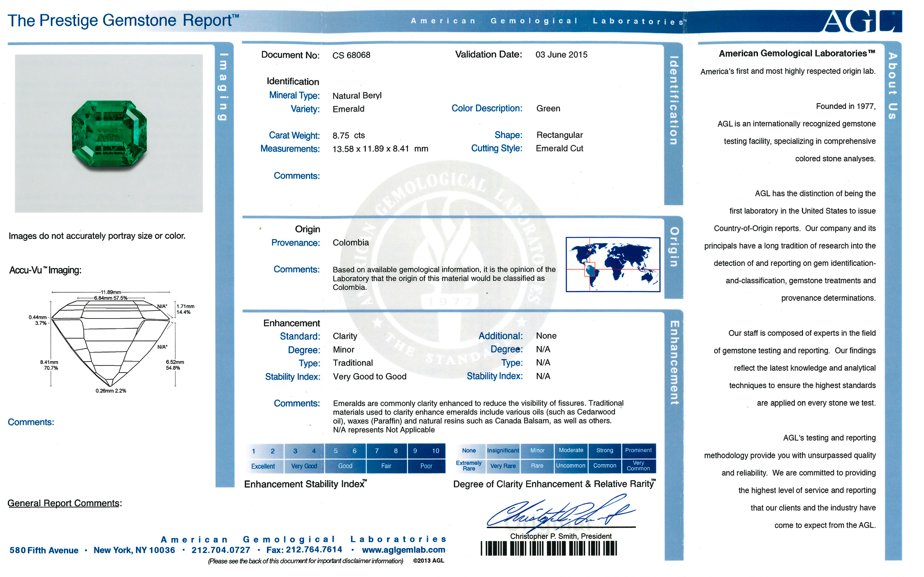This screenshot has width=924, height=577.
Task: Click the Excellent stability index cell
Action: click(263, 466)
